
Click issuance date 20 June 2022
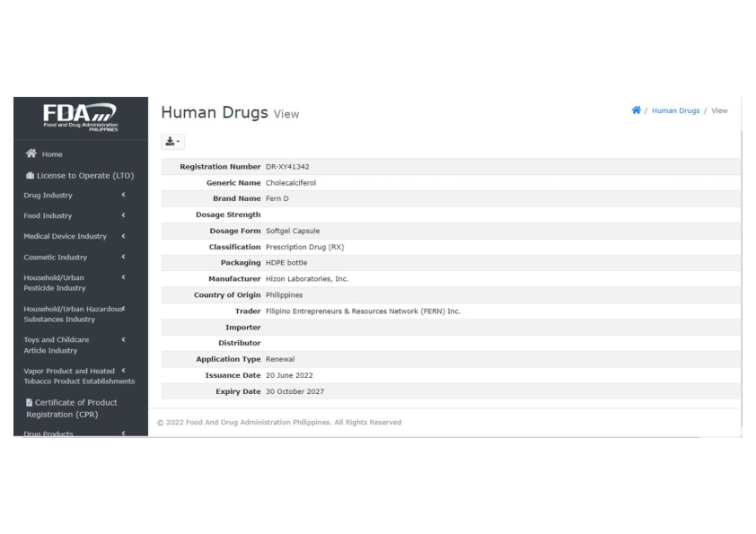(x=289, y=375)
